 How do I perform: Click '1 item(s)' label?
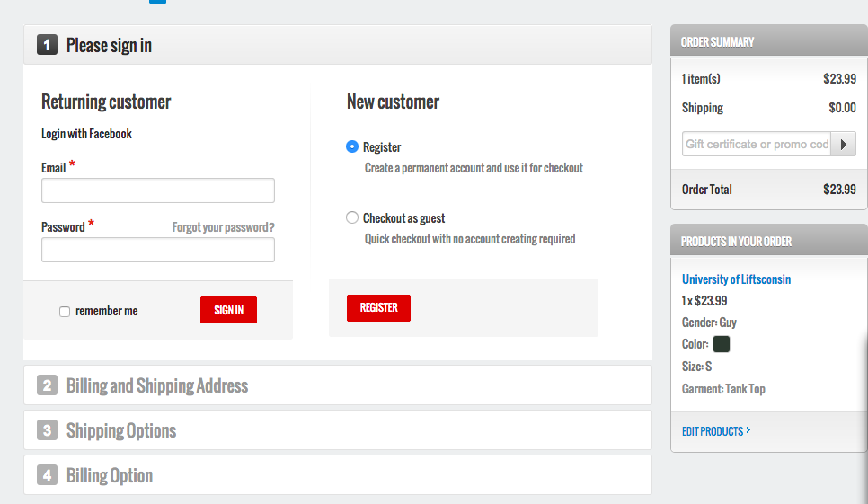[701, 78]
